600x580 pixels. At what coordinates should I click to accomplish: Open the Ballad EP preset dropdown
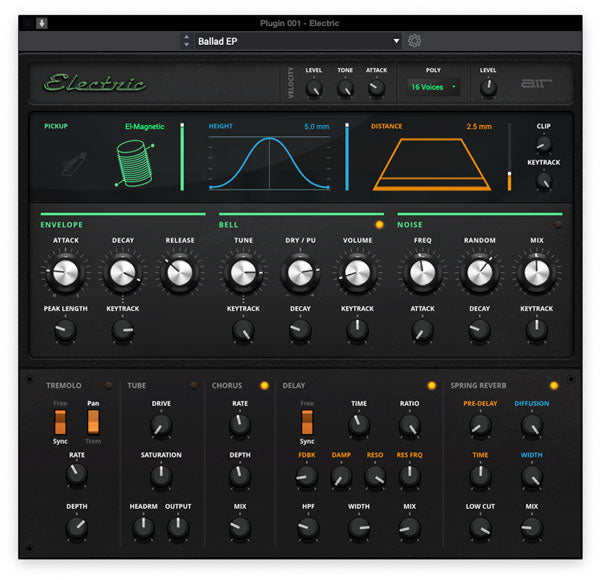click(x=298, y=41)
